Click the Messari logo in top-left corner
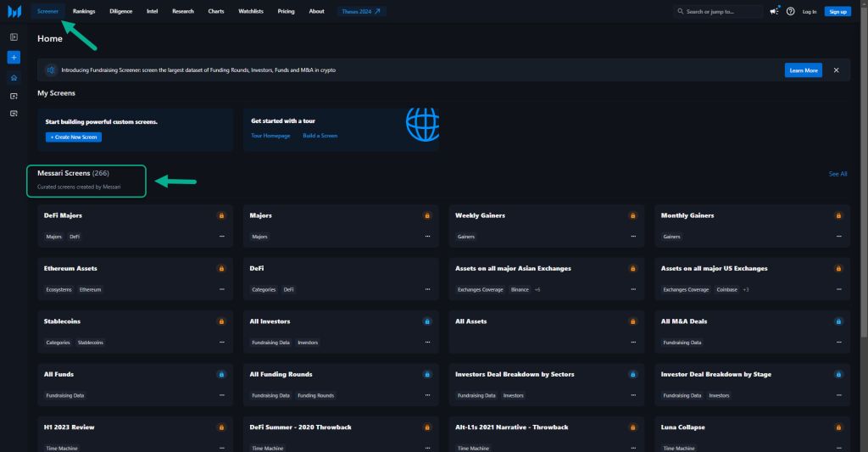This screenshot has height=452, width=868. tap(14, 11)
